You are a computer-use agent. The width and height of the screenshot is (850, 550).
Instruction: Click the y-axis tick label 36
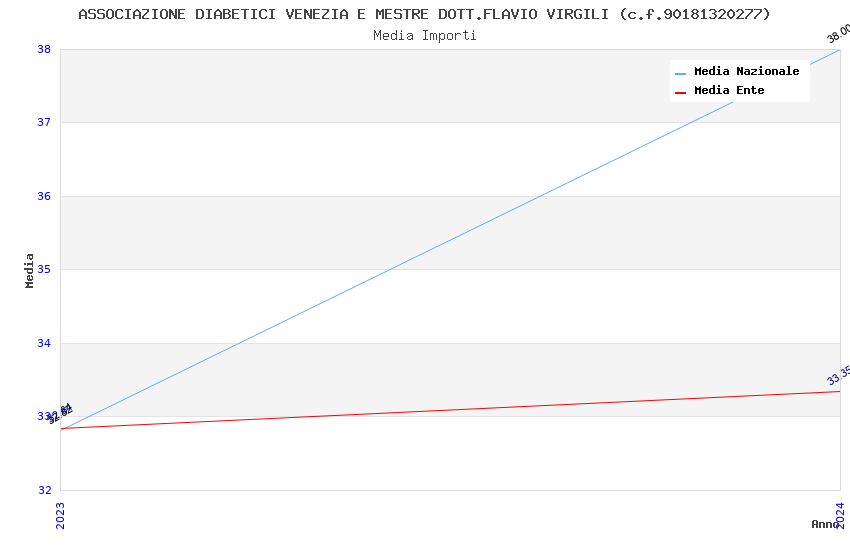click(x=44, y=196)
